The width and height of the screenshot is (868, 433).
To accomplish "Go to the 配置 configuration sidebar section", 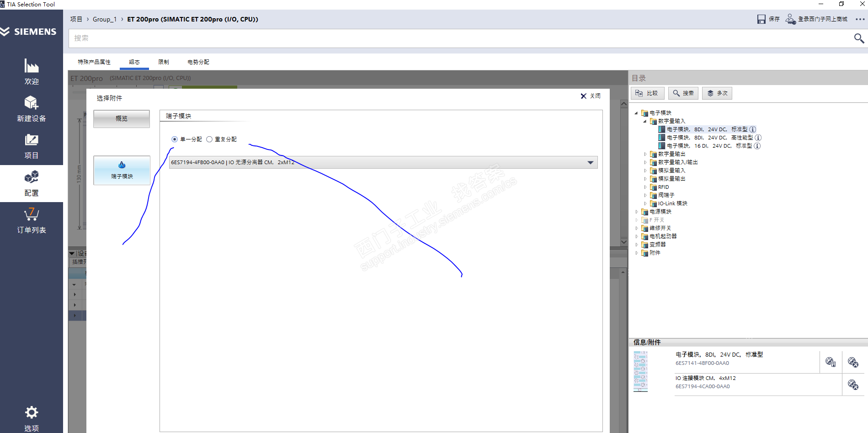I will [32, 183].
